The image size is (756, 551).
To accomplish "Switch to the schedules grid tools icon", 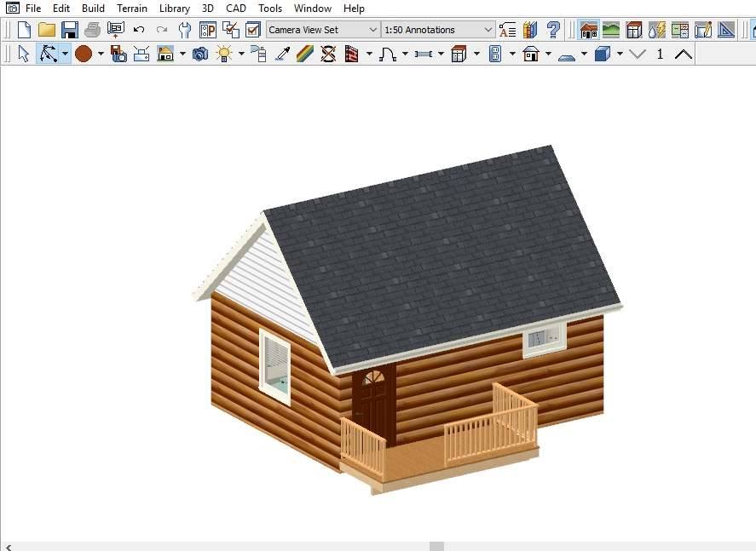I will click(680, 30).
